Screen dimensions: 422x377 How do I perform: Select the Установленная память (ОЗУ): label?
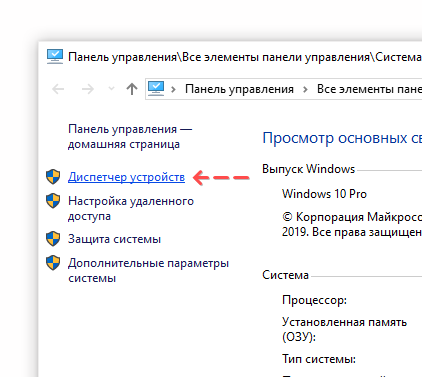point(344,329)
